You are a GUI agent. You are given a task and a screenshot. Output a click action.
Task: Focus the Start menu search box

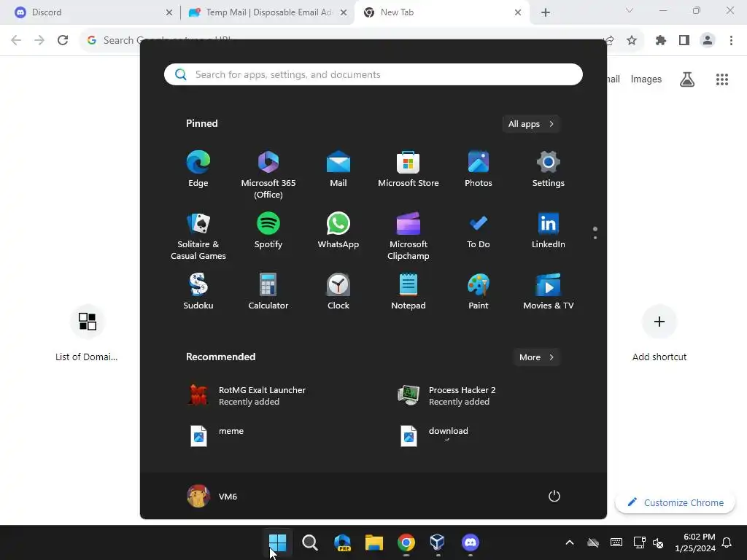[x=373, y=74]
